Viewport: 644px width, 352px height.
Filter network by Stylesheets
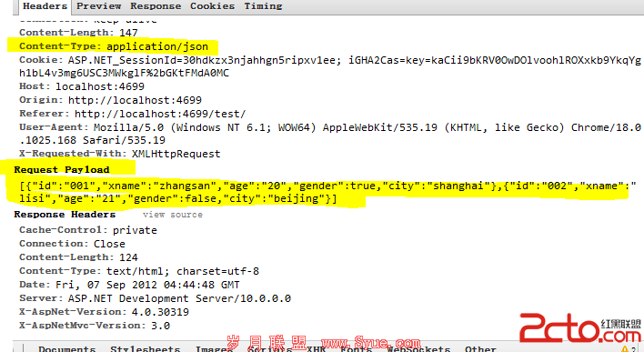tap(145, 348)
